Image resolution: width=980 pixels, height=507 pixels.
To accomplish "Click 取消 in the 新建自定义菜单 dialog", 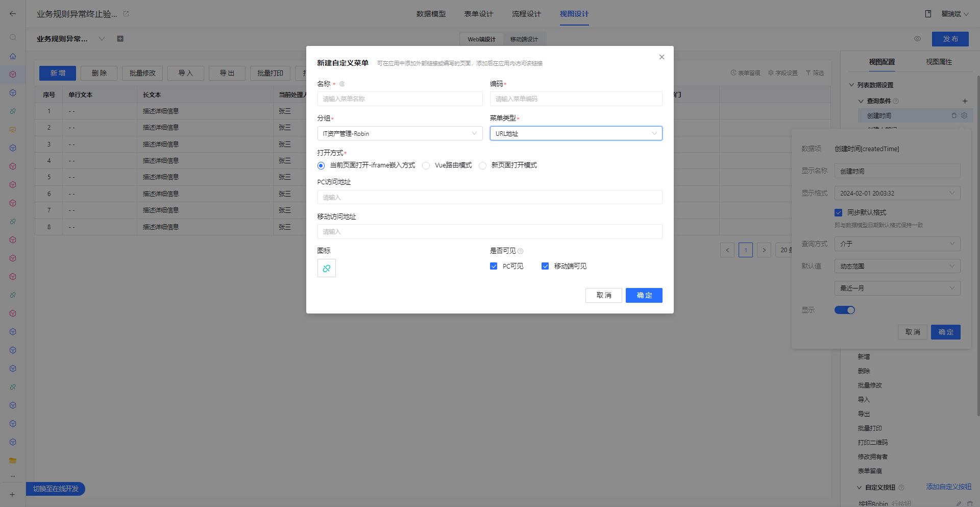I will pyautogui.click(x=604, y=295).
